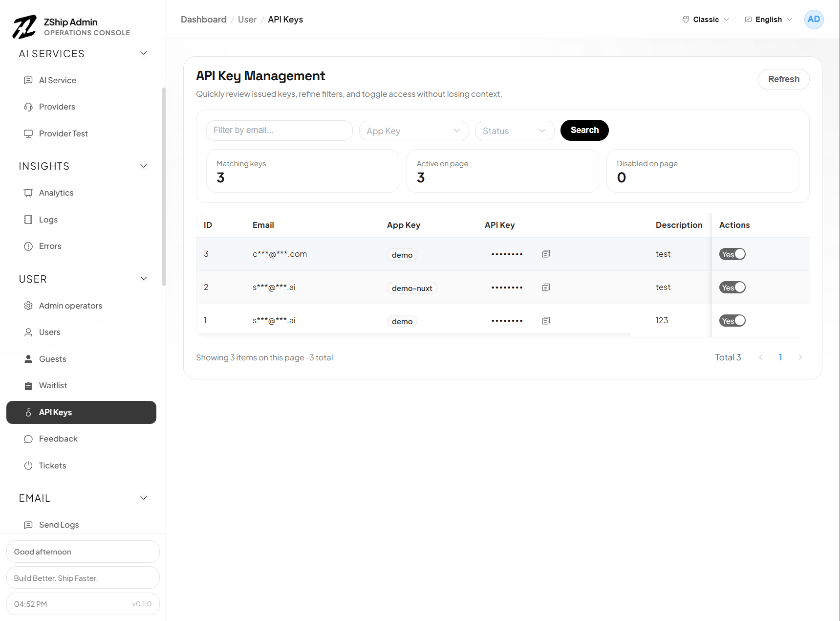Open the Status filter dropdown
The height and width of the screenshot is (621, 840).
[514, 131]
